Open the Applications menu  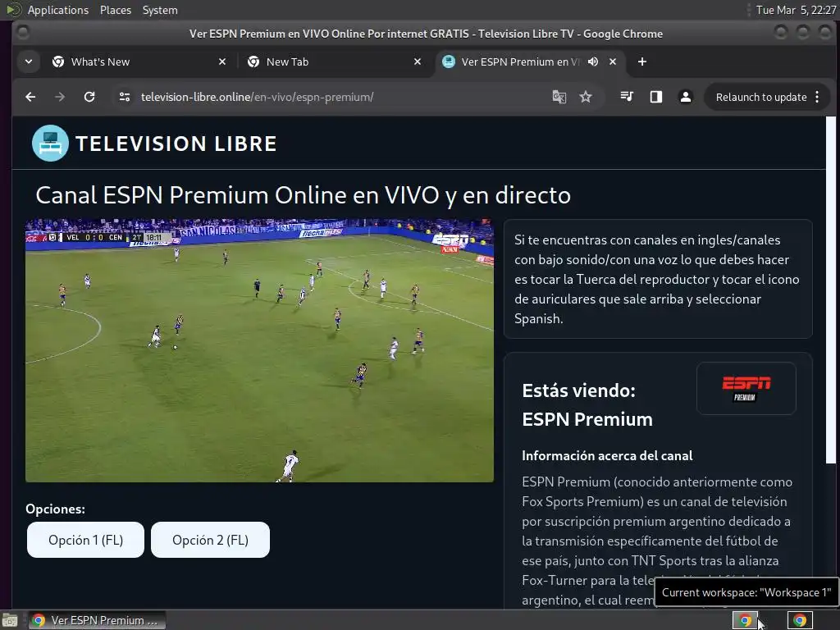pos(58,10)
